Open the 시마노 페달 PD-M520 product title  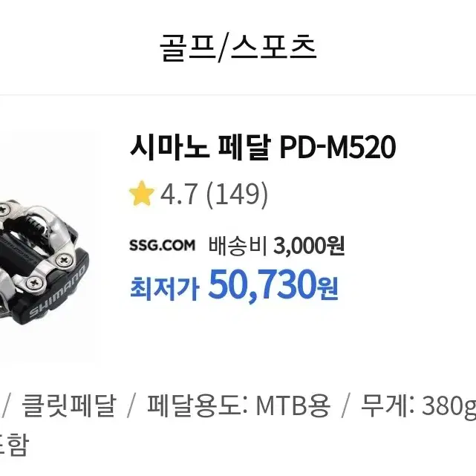point(263,148)
